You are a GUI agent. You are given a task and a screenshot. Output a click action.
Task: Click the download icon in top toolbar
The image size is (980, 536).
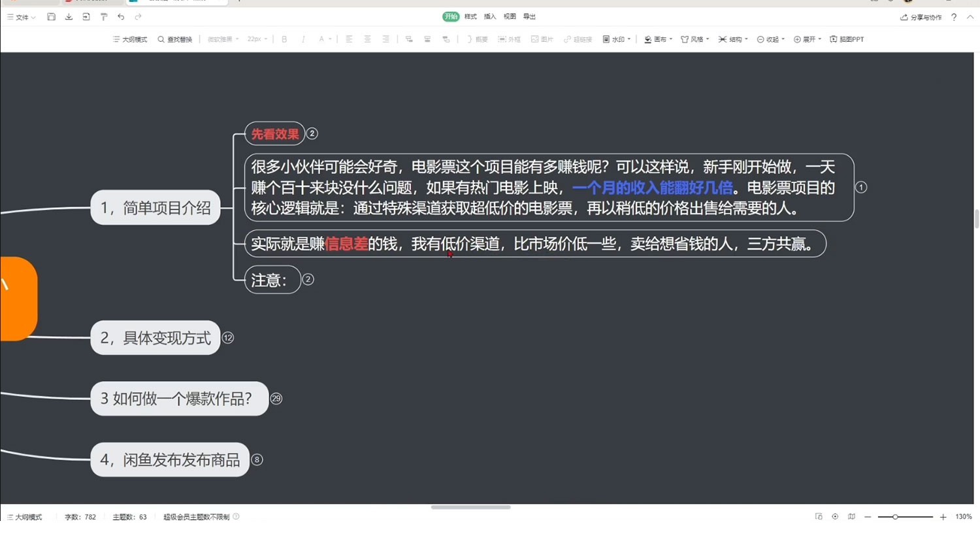tap(69, 17)
